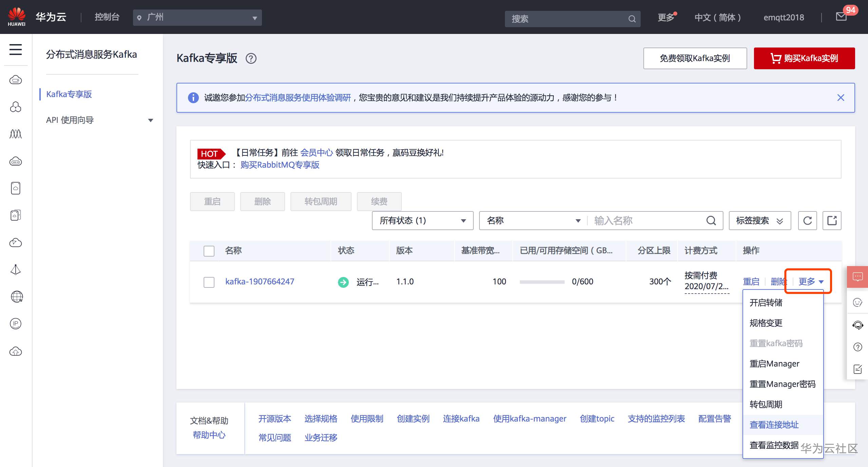Click the refresh list icon button

807,221
